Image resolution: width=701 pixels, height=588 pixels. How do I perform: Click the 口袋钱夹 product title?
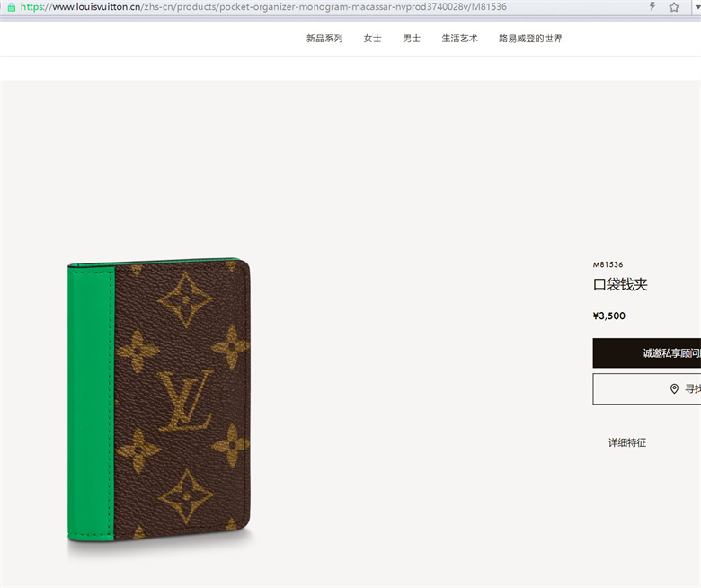620,284
